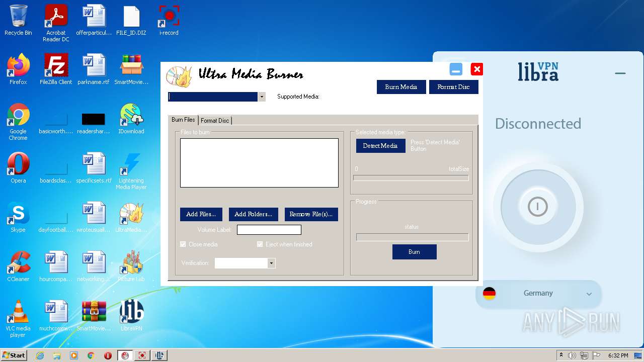Launch Lightening Media Player shortcut
644x362 pixels.
tap(131, 171)
